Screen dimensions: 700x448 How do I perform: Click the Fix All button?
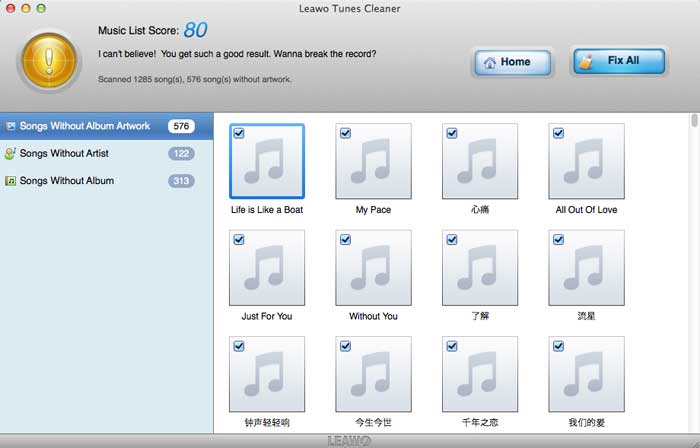coord(619,61)
